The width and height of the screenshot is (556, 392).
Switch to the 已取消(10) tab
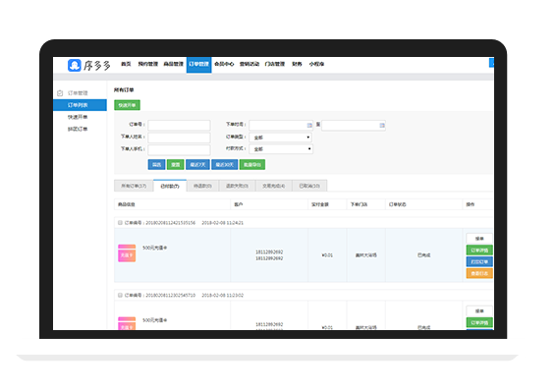309,186
